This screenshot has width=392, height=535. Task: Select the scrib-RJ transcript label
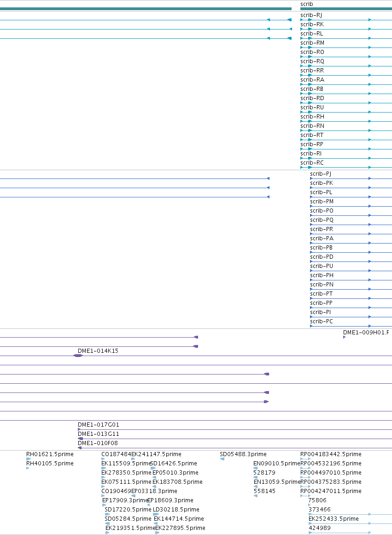click(x=311, y=15)
